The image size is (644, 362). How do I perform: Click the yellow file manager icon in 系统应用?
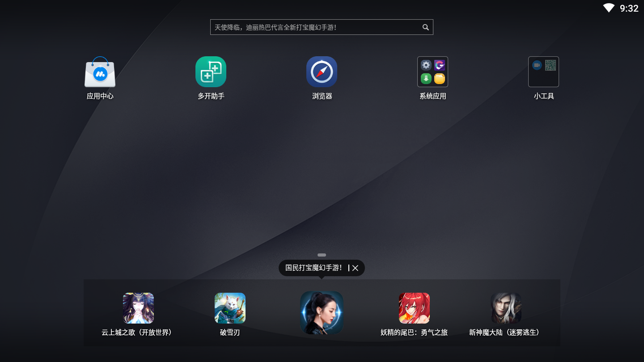pyautogui.click(x=440, y=79)
